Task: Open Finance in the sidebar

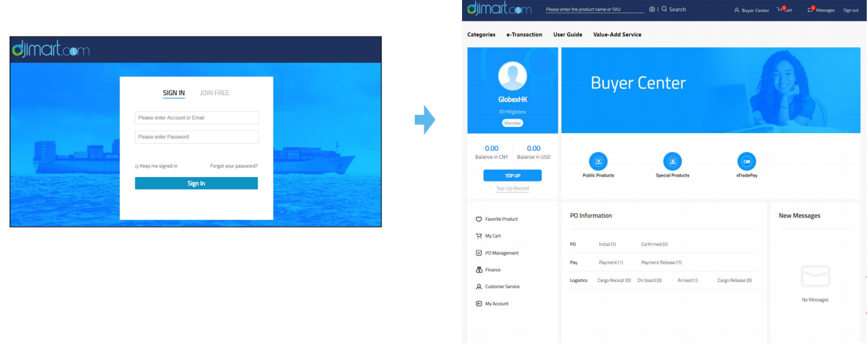Action: 493,270
